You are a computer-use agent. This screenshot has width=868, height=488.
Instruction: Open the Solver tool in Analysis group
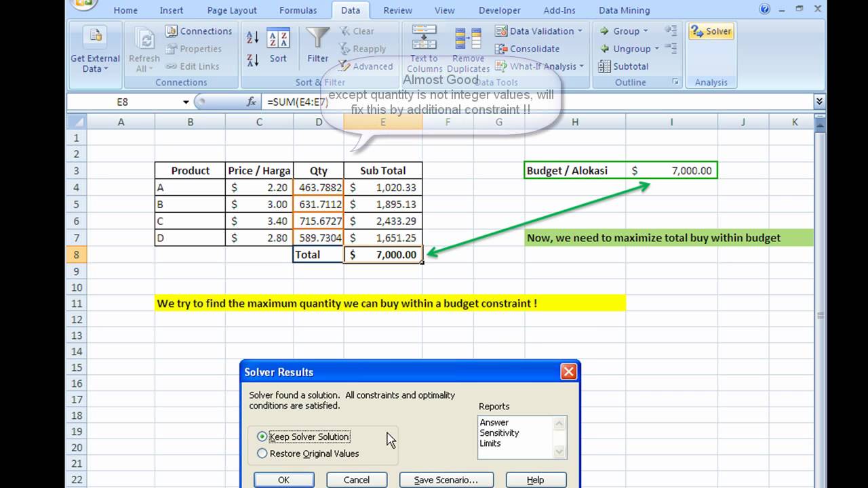coord(711,31)
